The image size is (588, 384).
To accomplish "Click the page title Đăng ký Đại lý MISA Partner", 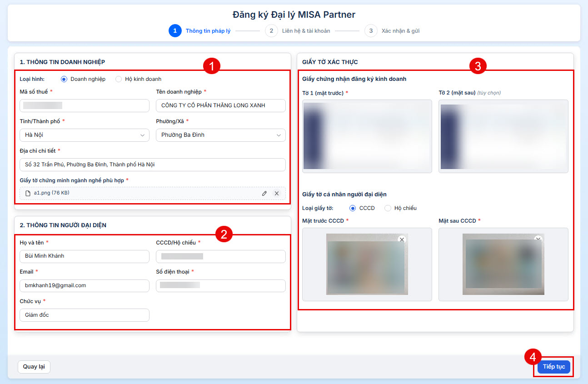I will pyautogui.click(x=294, y=15).
